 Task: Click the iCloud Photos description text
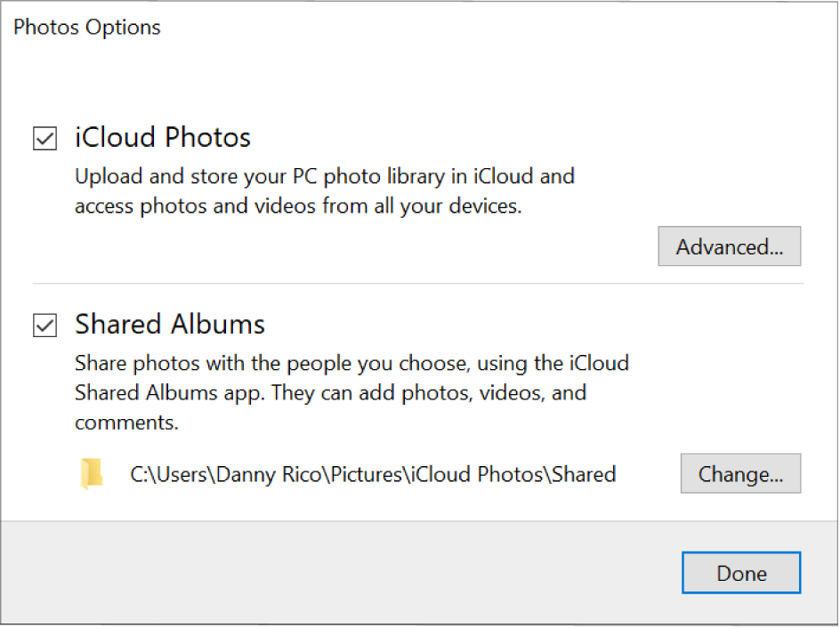pyautogui.click(x=324, y=190)
